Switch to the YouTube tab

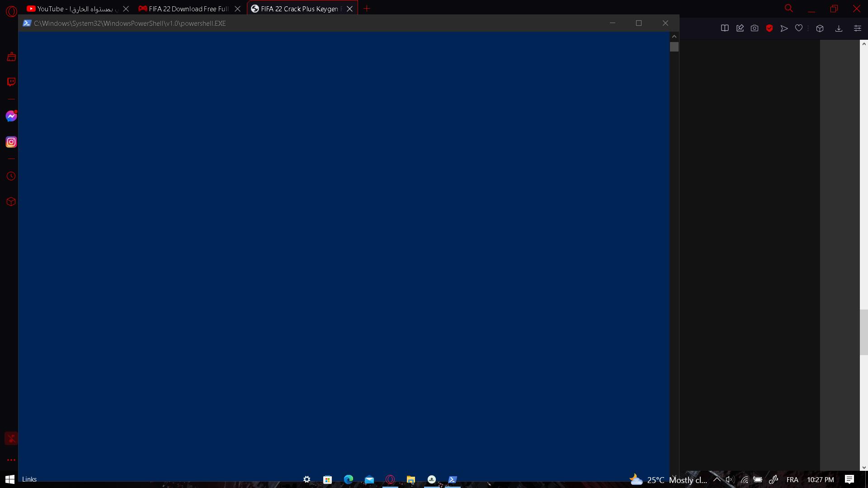[x=72, y=9]
